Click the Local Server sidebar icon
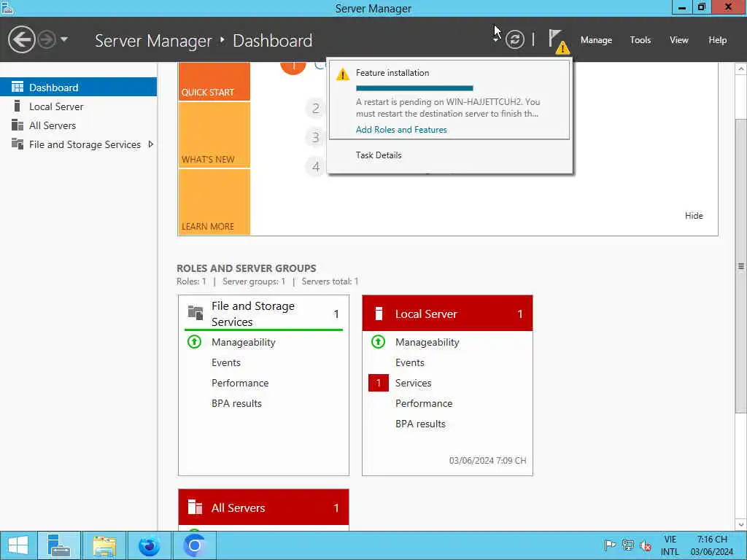Viewport: 747px width, 560px height. coord(18,106)
